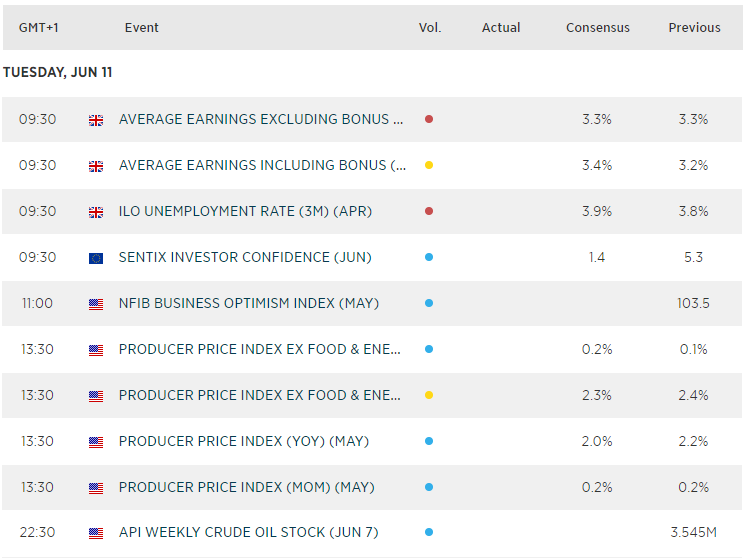Screen dimensions: 744x558
Task: Click US flag beside API Weekly Crude Oil Stock
Action: 96,534
